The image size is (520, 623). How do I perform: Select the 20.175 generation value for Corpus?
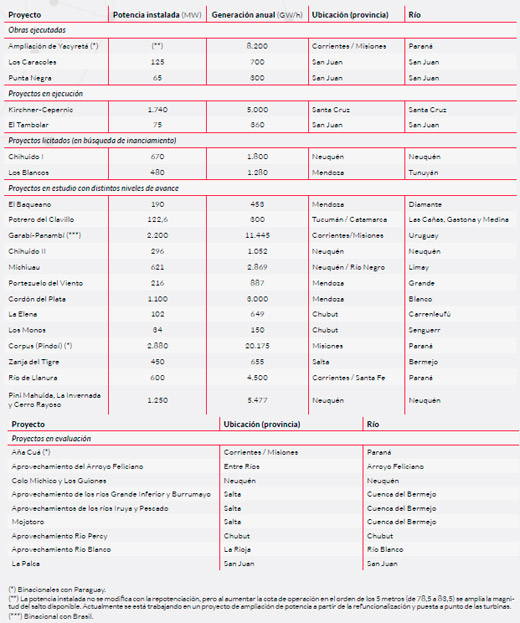click(x=257, y=346)
